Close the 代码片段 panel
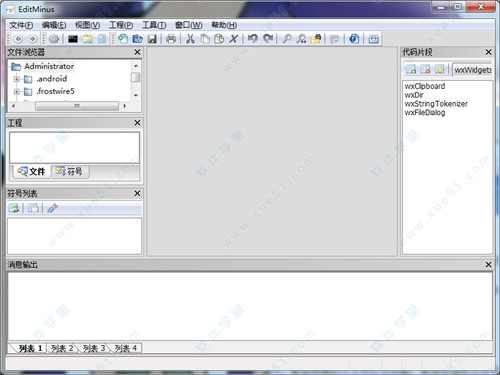 click(x=488, y=52)
